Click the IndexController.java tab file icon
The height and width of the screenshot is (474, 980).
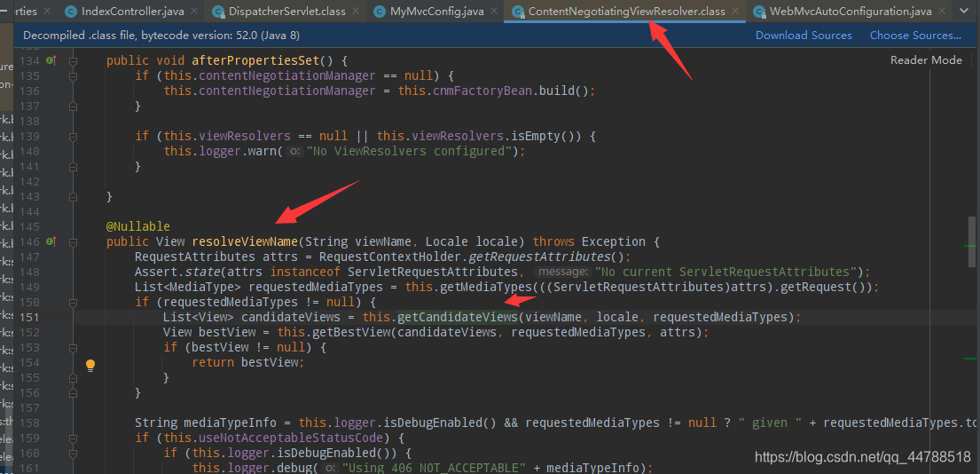71,12
